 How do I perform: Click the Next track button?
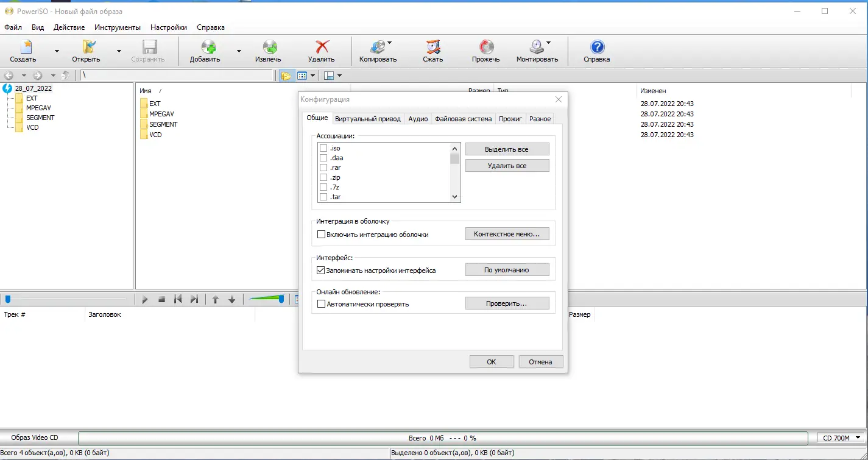194,299
